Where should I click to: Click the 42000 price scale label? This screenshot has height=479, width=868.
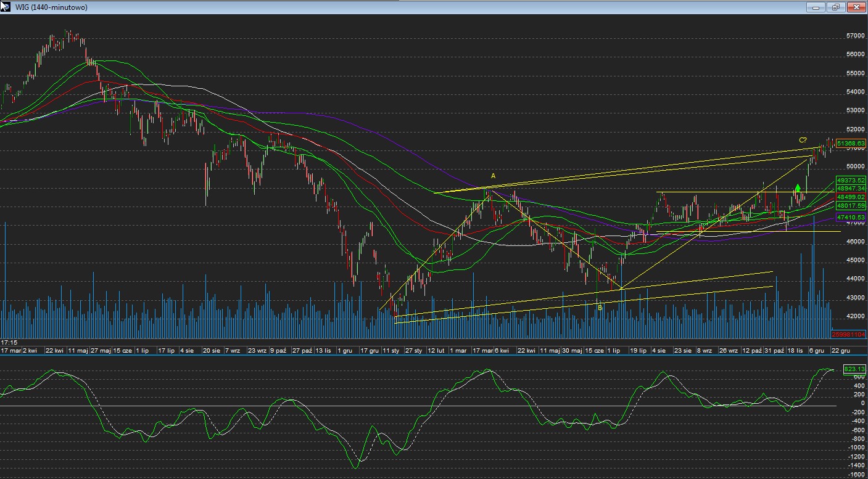point(855,316)
